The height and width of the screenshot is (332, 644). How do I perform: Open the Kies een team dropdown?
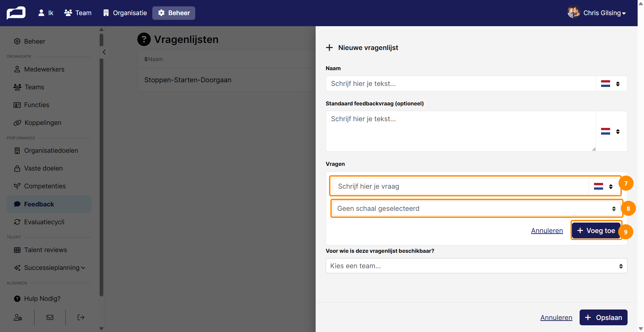click(476, 266)
